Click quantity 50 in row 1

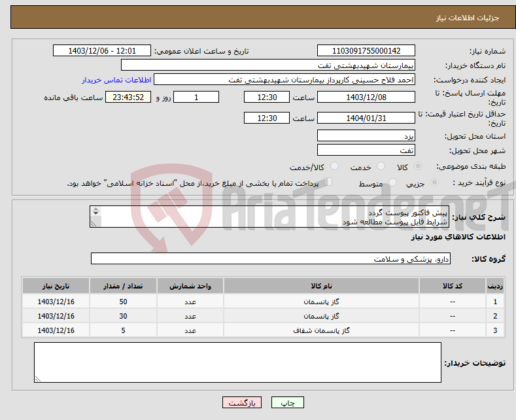pos(123,302)
